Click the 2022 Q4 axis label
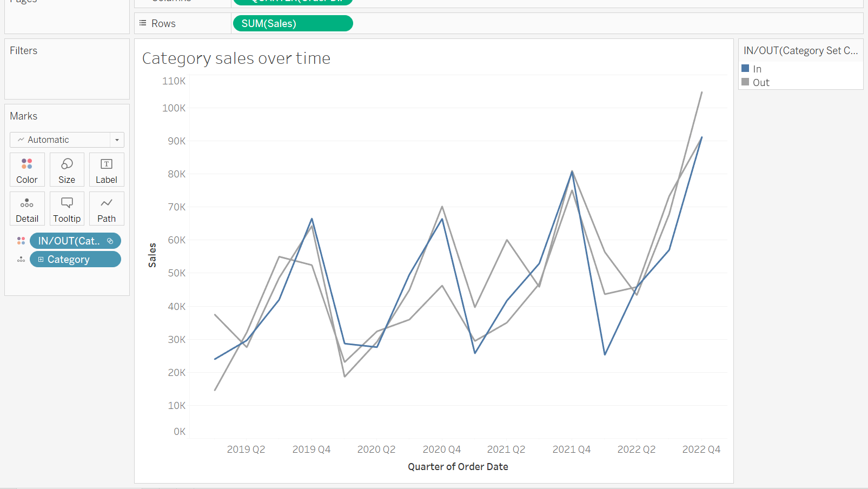The height and width of the screenshot is (489, 868). coord(701,450)
